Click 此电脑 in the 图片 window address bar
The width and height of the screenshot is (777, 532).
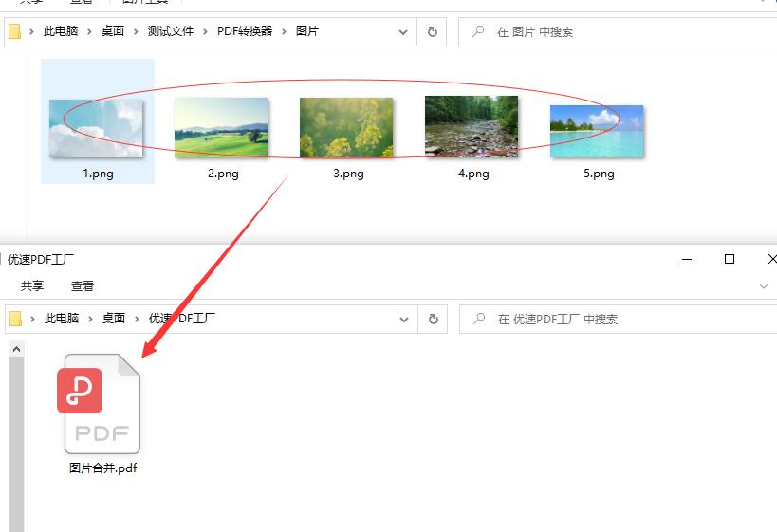click(61, 31)
